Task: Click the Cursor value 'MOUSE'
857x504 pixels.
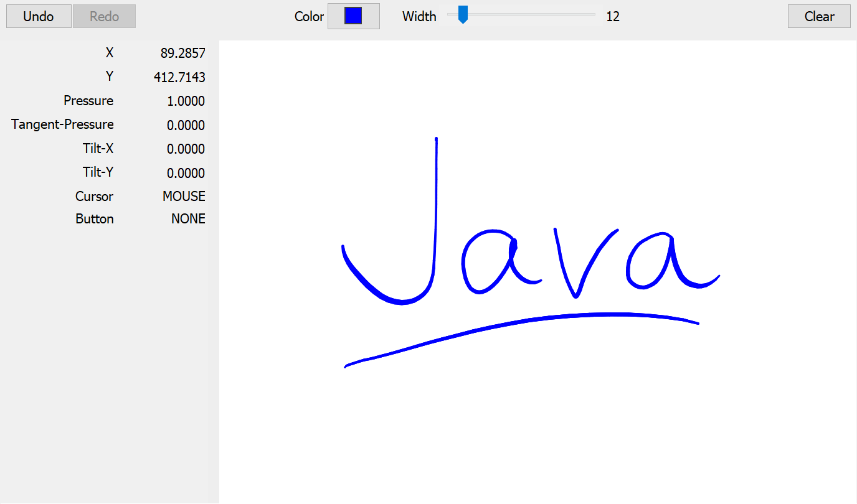Action: (x=184, y=197)
